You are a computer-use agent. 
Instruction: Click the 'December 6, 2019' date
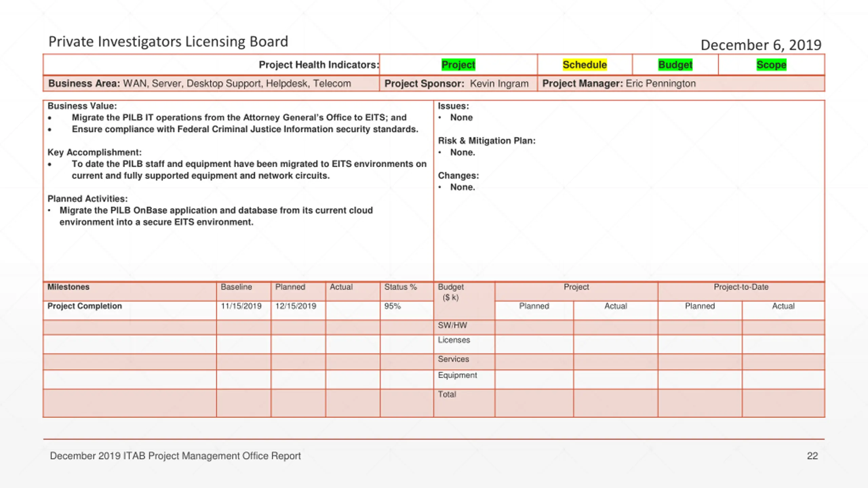[x=761, y=45]
